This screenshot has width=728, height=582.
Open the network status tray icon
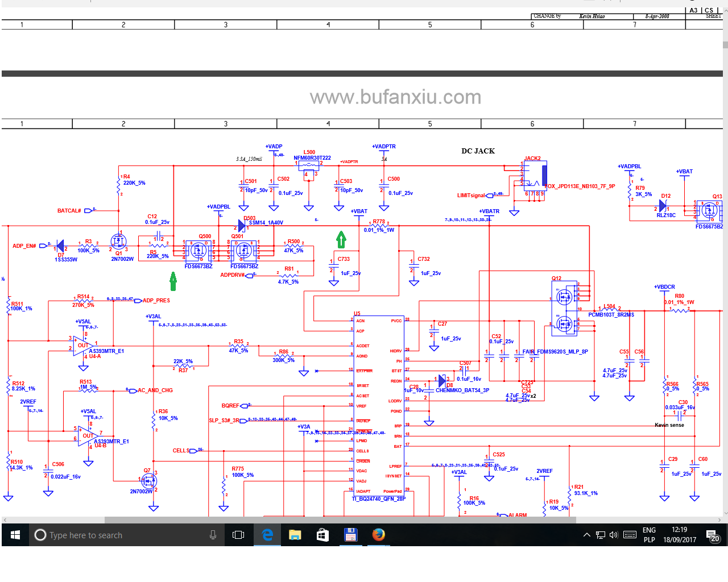(601, 535)
